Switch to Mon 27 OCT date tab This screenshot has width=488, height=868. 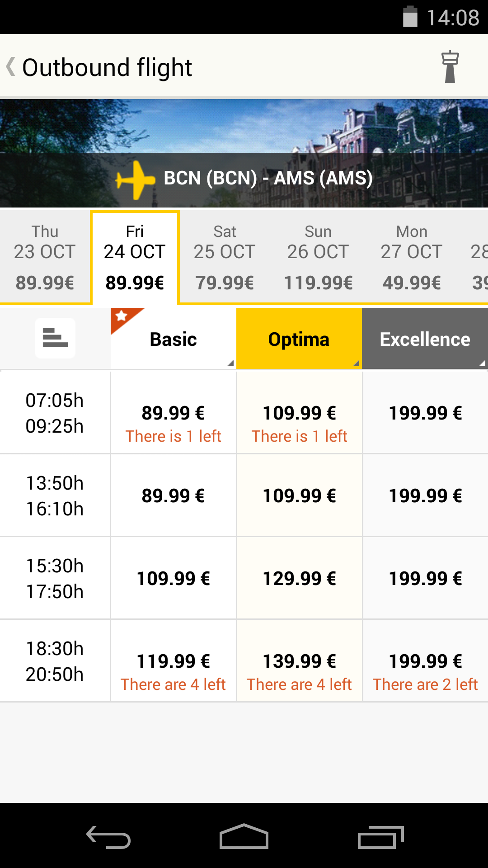tap(411, 257)
